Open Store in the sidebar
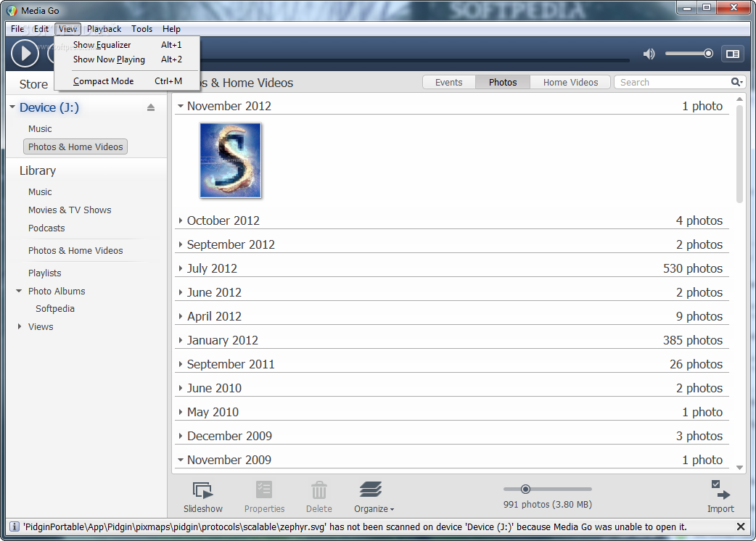This screenshot has height=541, width=756. [x=34, y=84]
